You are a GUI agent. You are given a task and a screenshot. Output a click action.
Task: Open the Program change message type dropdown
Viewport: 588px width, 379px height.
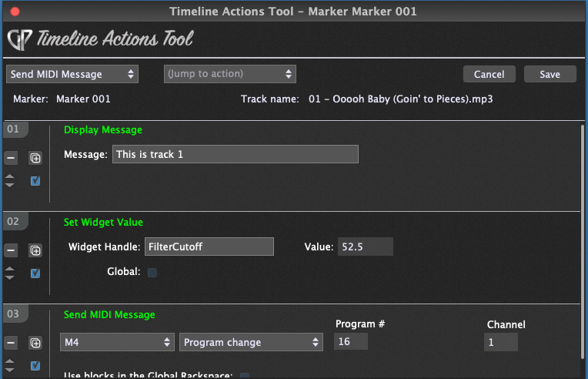(251, 342)
